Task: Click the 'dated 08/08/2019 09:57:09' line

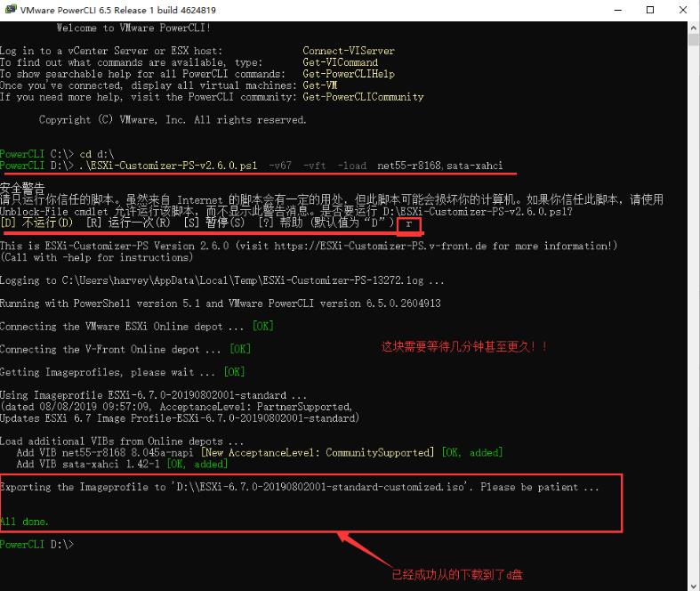Action: [x=176, y=407]
